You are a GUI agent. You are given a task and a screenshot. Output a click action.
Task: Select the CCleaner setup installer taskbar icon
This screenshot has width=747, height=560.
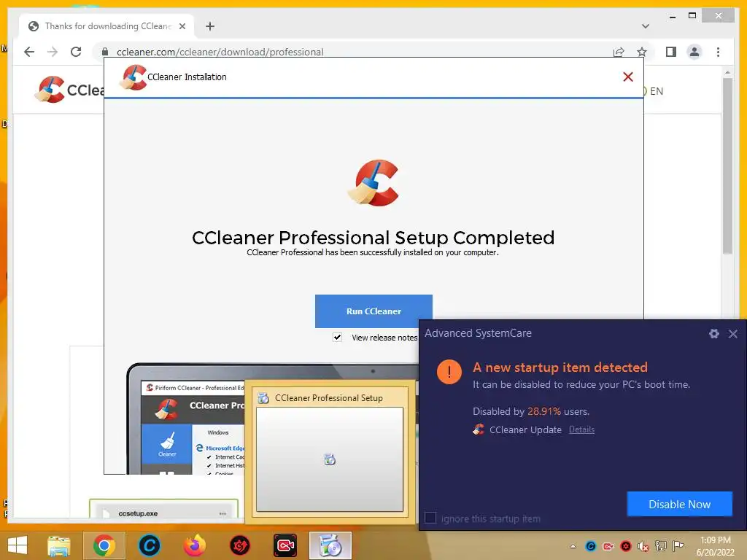(x=330, y=545)
